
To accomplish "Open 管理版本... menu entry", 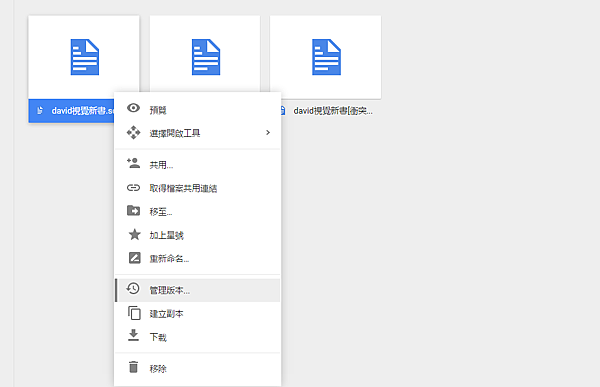I will [197, 290].
